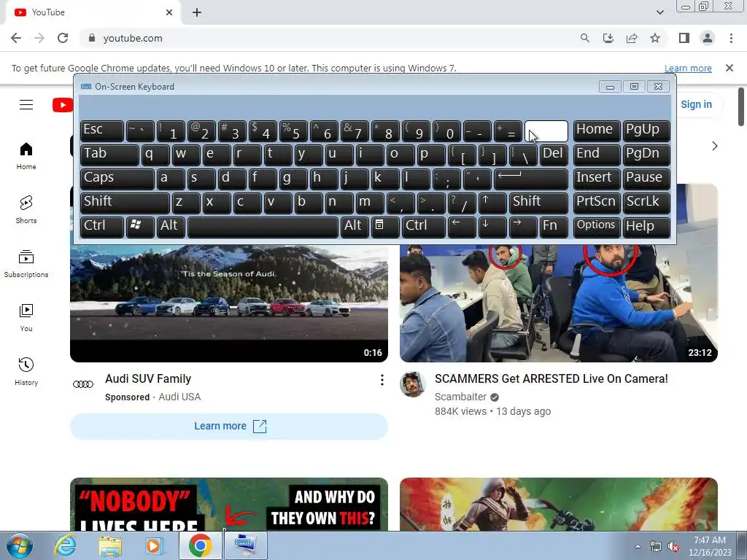This screenshot has width=747, height=560.
Task: Toggle Caps key on On-Screen Keyboard
Action: (117, 179)
